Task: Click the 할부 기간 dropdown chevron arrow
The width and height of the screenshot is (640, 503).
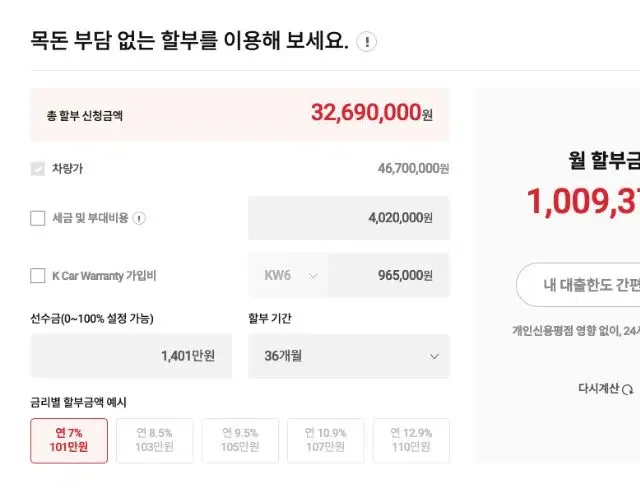Action: 434,356
